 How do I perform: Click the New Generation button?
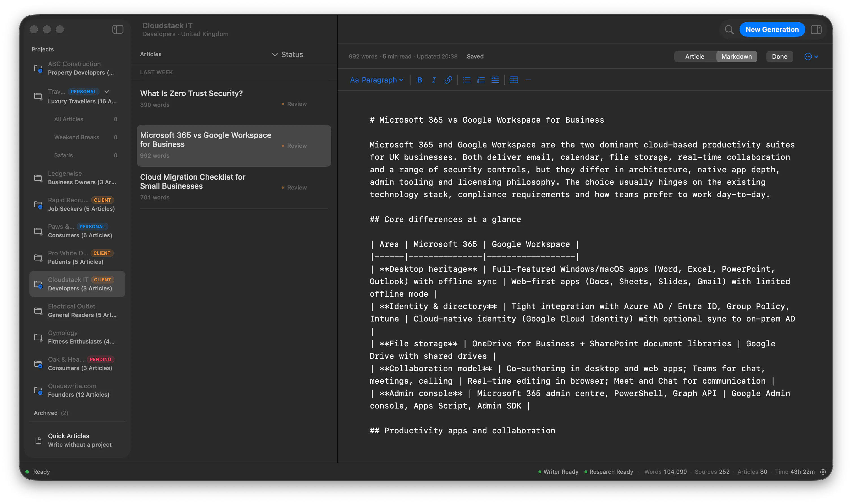click(772, 30)
